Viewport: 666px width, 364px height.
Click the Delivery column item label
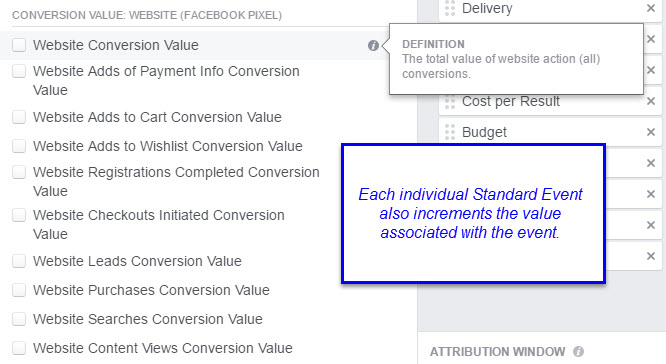(487, 8)
